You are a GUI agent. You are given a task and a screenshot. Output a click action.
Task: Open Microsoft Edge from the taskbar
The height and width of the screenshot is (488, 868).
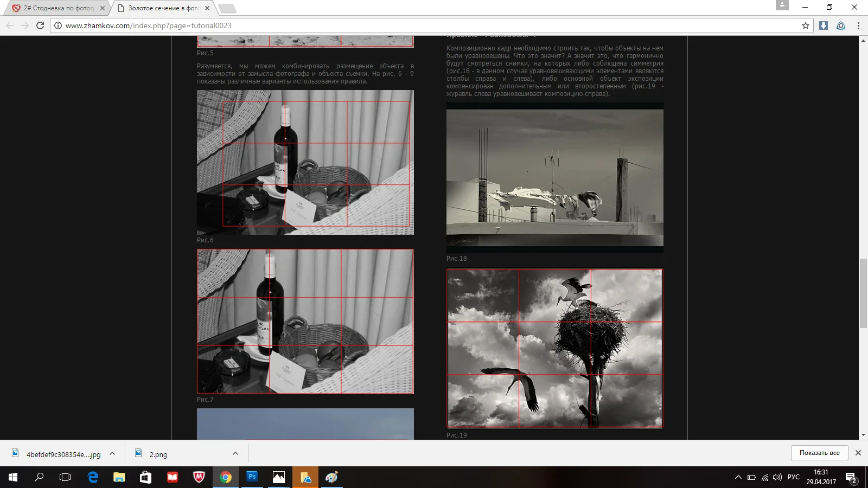coord(92,478)
